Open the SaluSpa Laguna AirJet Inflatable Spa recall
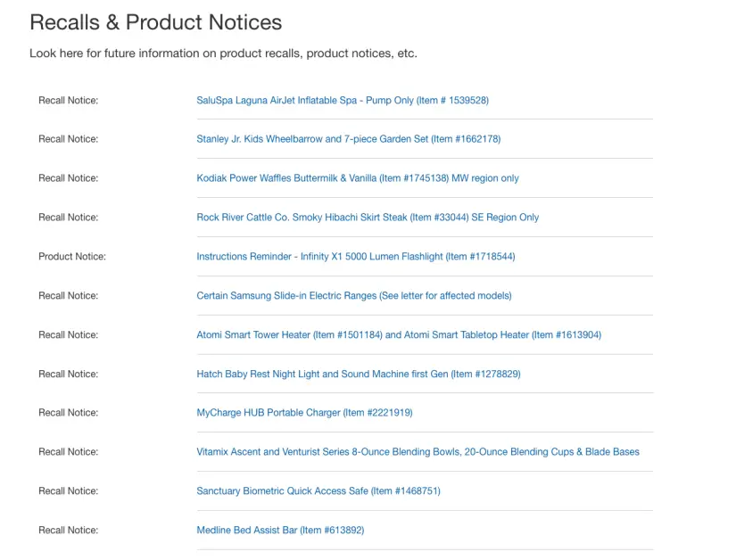The image size is (736, 560). [343, 101]
